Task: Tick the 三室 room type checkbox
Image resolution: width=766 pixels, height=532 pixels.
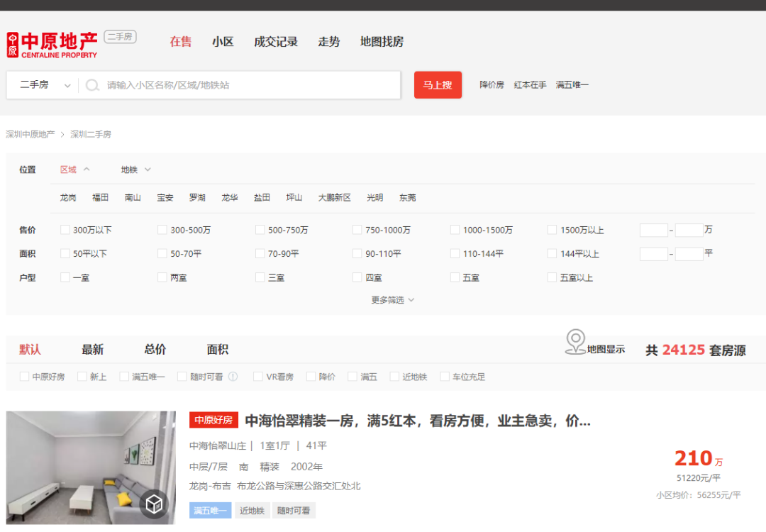Action: point(260,277)
